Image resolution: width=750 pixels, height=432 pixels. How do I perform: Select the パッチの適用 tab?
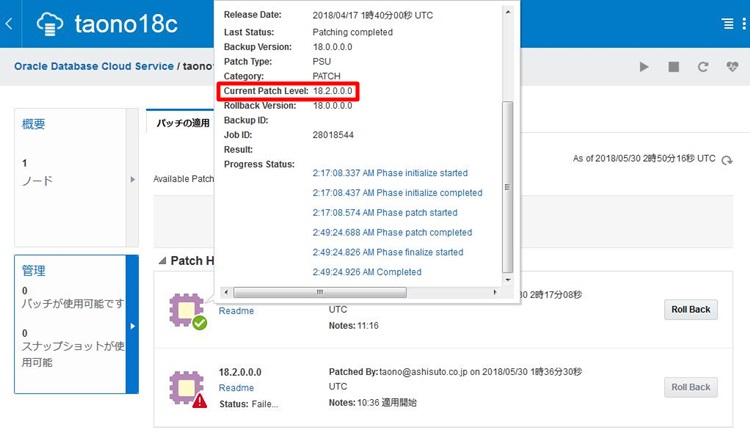[181, 123]
